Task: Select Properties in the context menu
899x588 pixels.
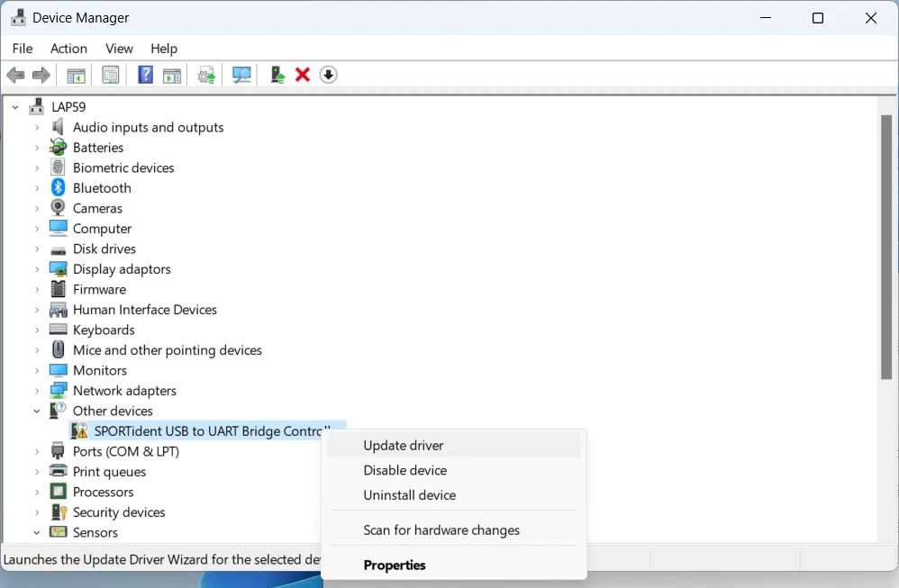Action: (x=395, y=565)
